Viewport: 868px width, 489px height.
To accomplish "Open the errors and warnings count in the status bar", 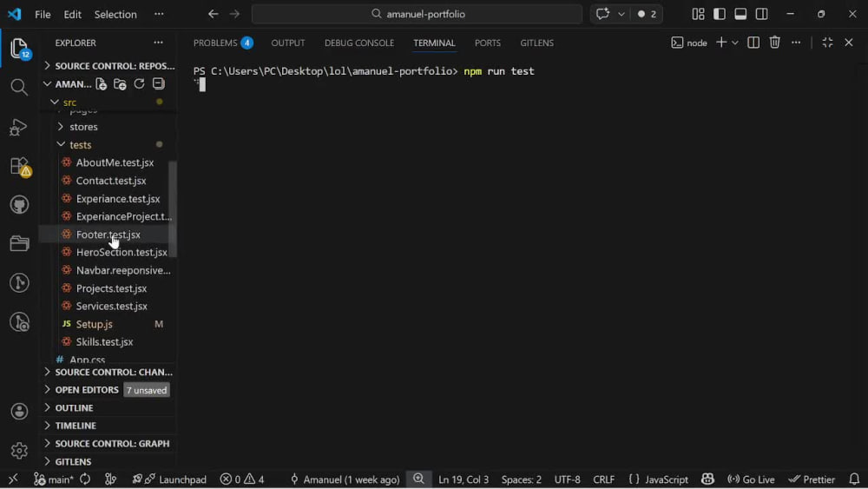I will 242,479.
